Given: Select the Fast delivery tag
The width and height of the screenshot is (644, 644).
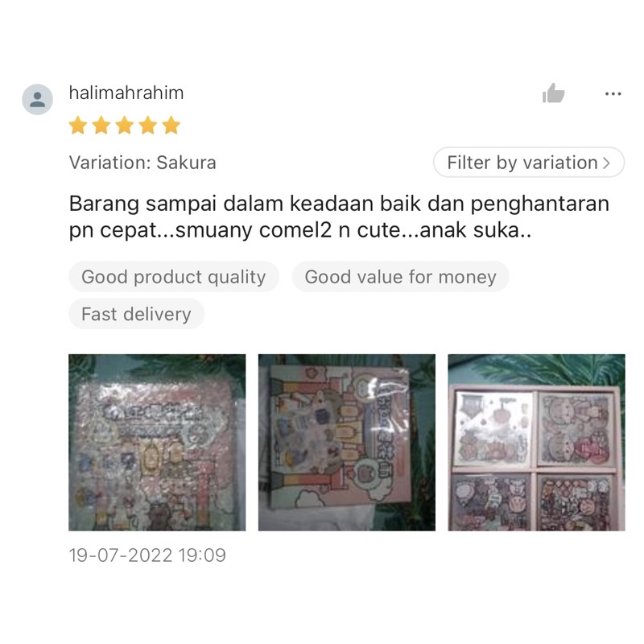Looking at the screenshot, I should click(136, 314).
